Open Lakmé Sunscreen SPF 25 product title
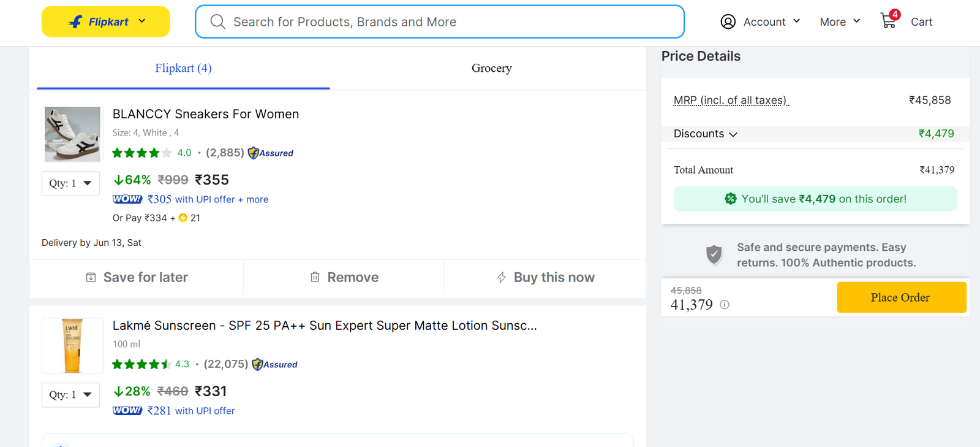 325,326
